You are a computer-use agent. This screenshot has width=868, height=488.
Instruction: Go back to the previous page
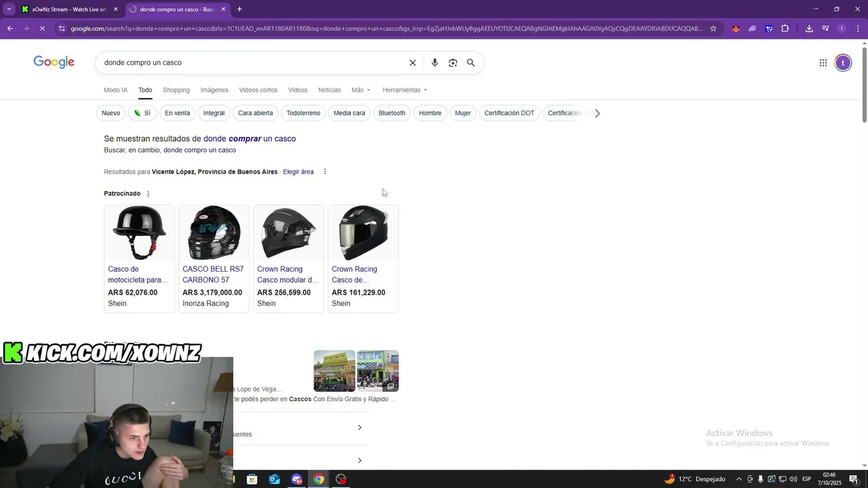[x=9, y=28]
